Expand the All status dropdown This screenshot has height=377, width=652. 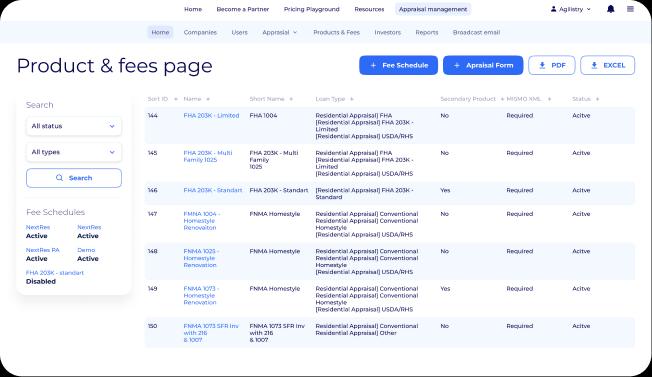74,126
